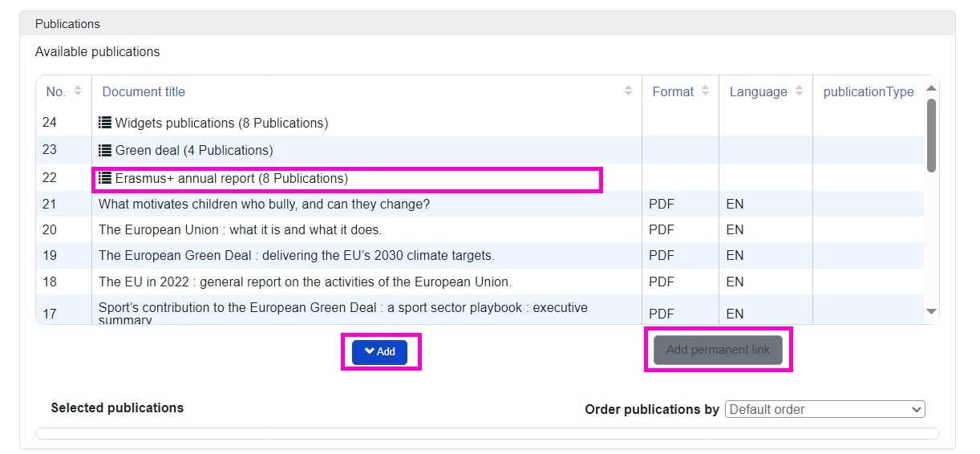Select 'What motivates children who bully' publication
Image resolution: width=980 pixels, height=454 pixels.
click(264, 204)
